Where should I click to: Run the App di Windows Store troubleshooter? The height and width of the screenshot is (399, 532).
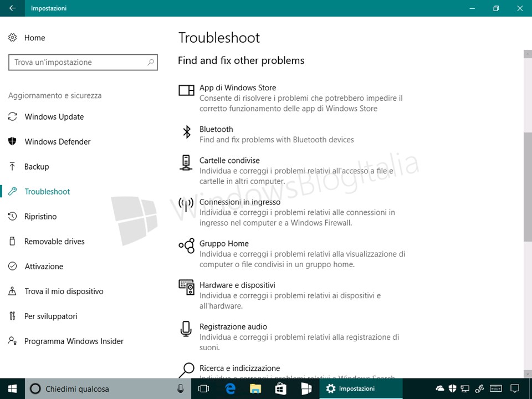238,88
